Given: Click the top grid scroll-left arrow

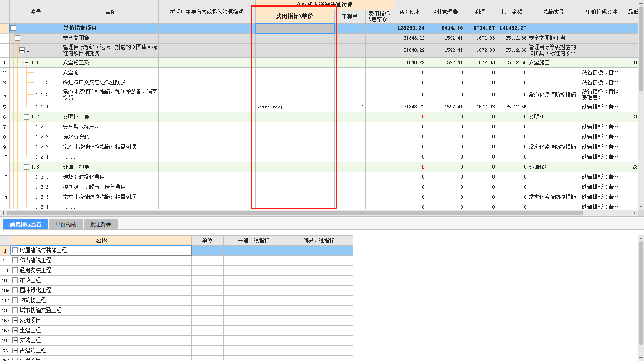Looking at the screenshot, I should pyautogui.click(x=3, y=213).
